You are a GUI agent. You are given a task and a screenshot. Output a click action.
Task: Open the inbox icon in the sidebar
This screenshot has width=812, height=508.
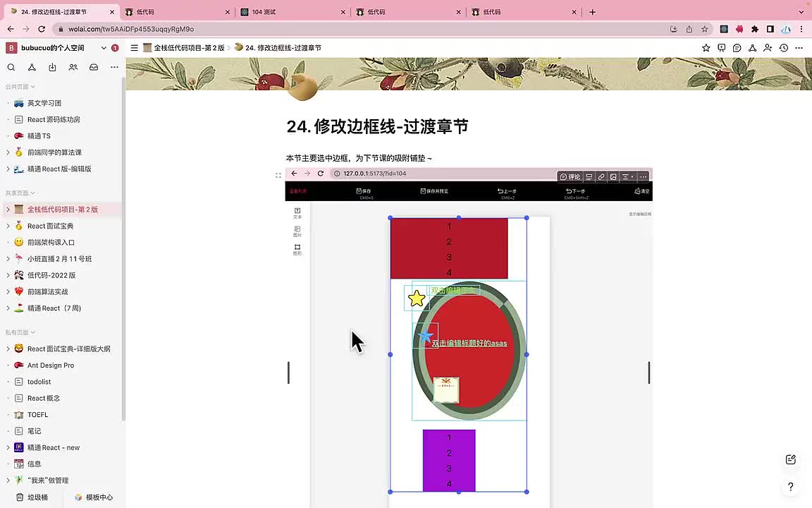[94, 68]
